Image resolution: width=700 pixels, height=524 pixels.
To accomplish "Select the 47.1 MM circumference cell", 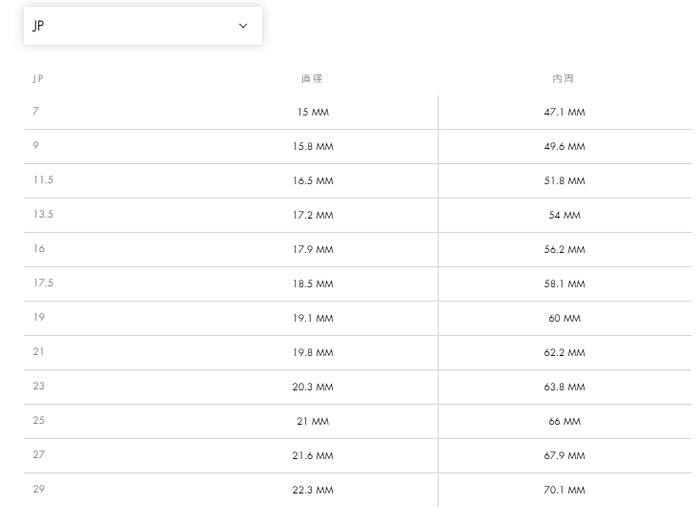I will click(x=564, y=113).
